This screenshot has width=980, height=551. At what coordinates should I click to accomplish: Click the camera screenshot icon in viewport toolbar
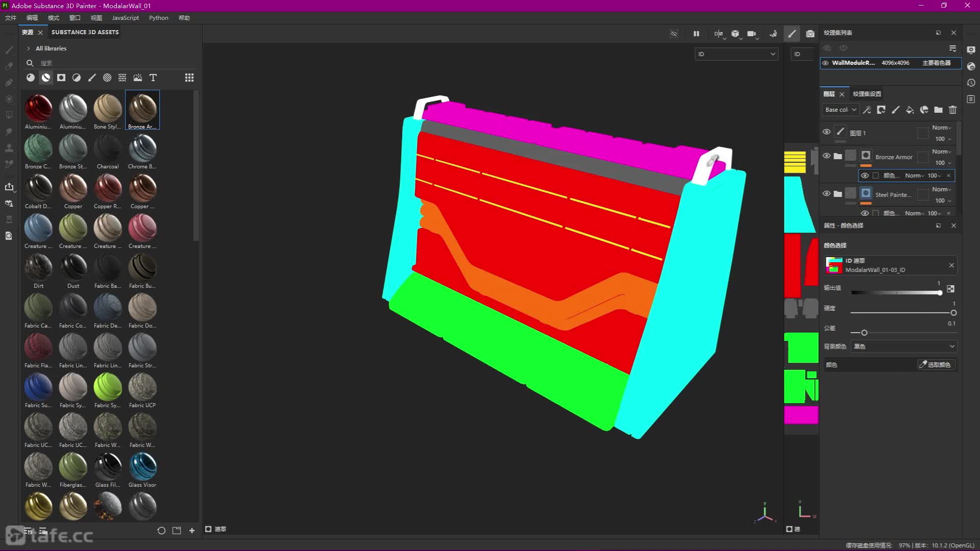(x=810, y=34)
